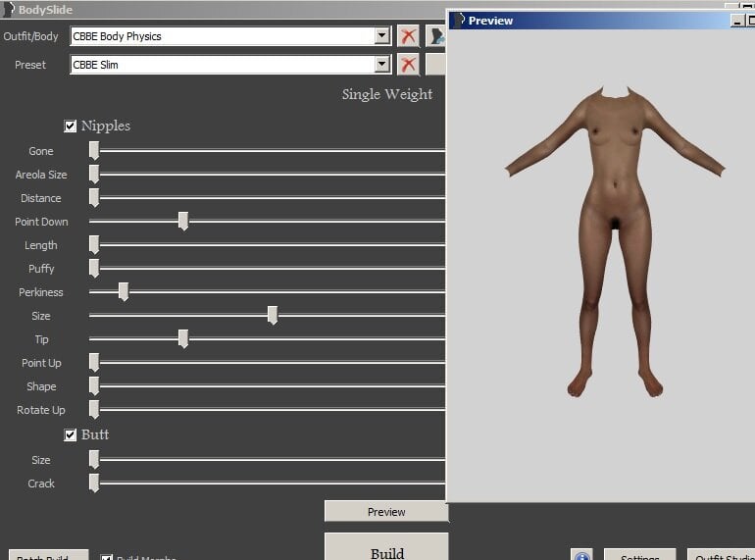Click the Point Down slider handle
Image resolution: width=755 pixels, height=560 pixels.
pyautogui.click(x=183, y=222)
